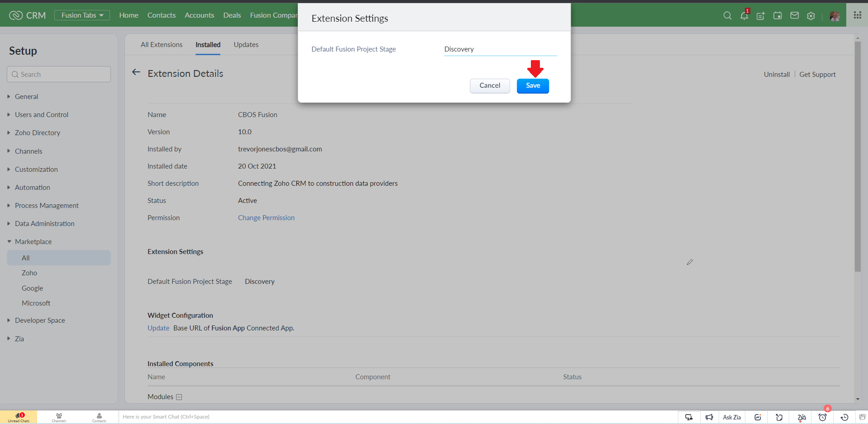Click the Change Permission link
This screenshot has width=868, height=424.
(x=267, y=218)
